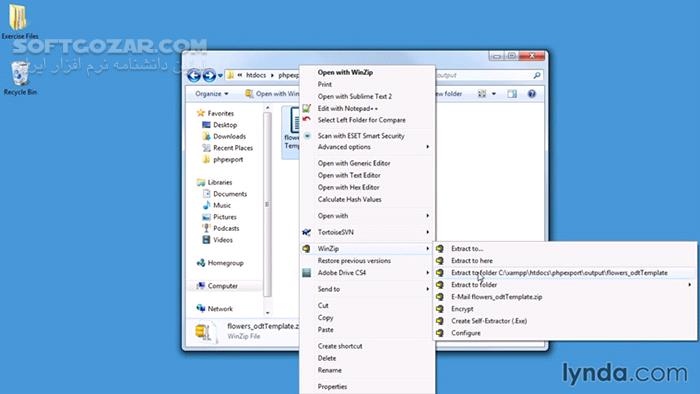Choose Paste in the context menu

(325, 330)
